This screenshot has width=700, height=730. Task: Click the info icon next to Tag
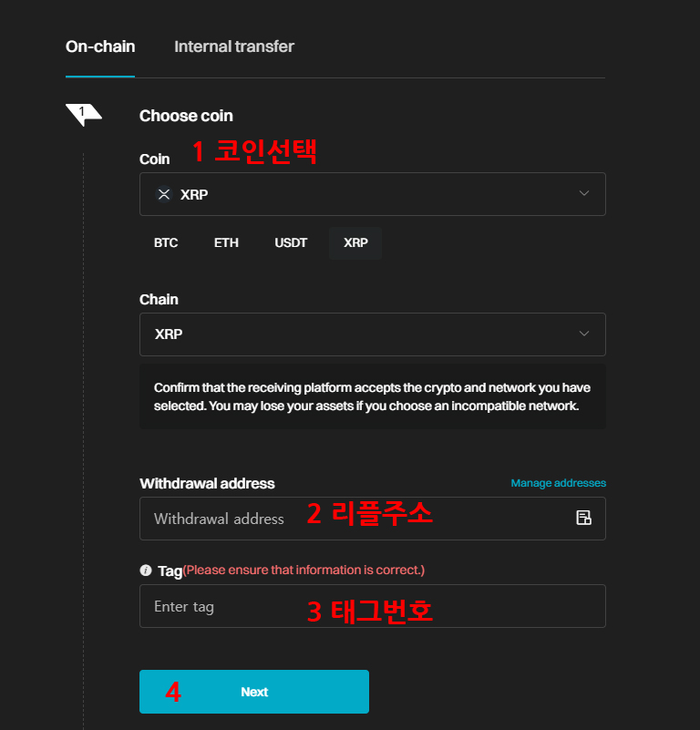(146, 570)
